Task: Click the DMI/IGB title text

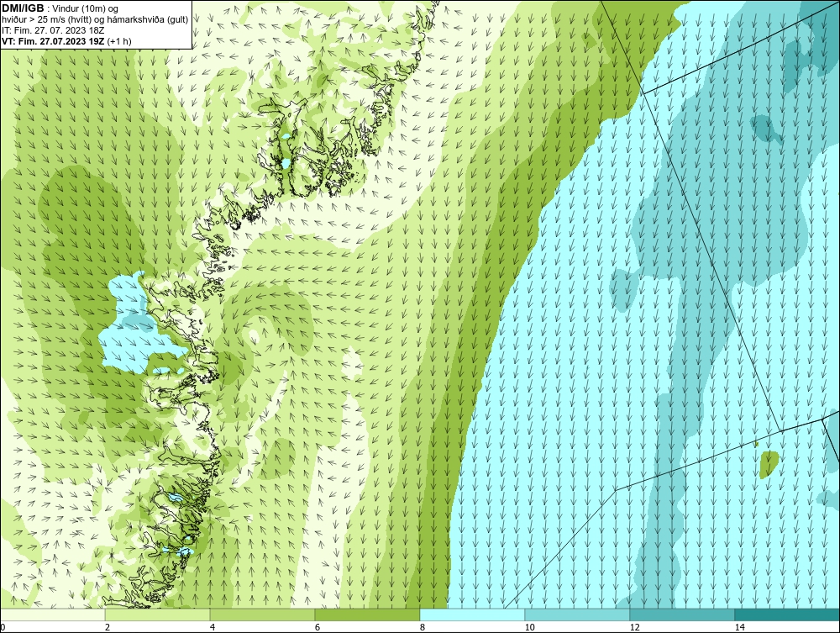Action: coord(24,8)
